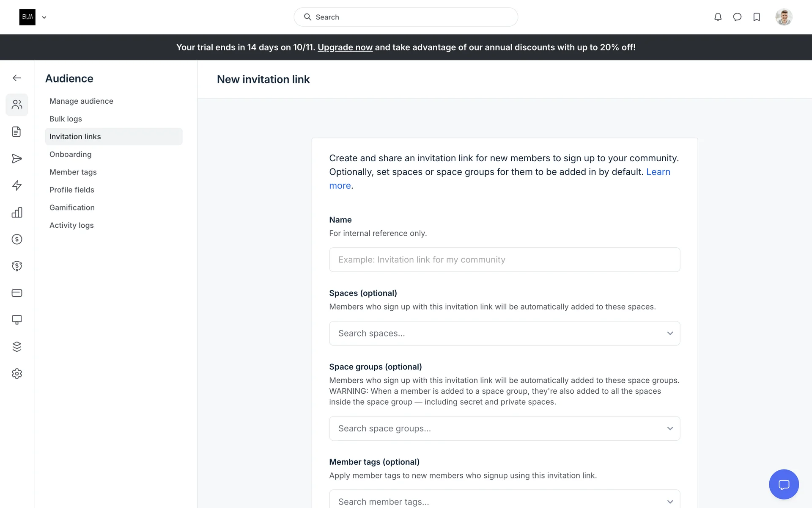The height and width of the screenshot is (508, 812).
Task: Select Gamification in the Audience menu
Action: [72, 207]
